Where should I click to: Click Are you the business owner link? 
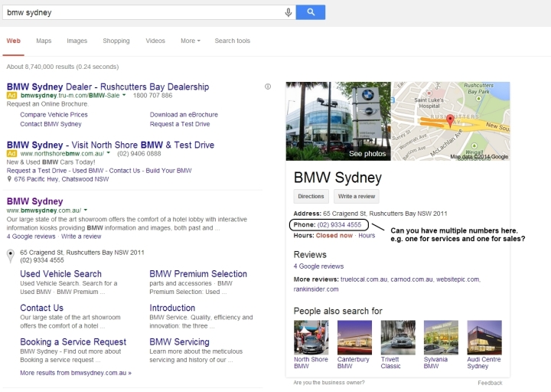[329, 383]
